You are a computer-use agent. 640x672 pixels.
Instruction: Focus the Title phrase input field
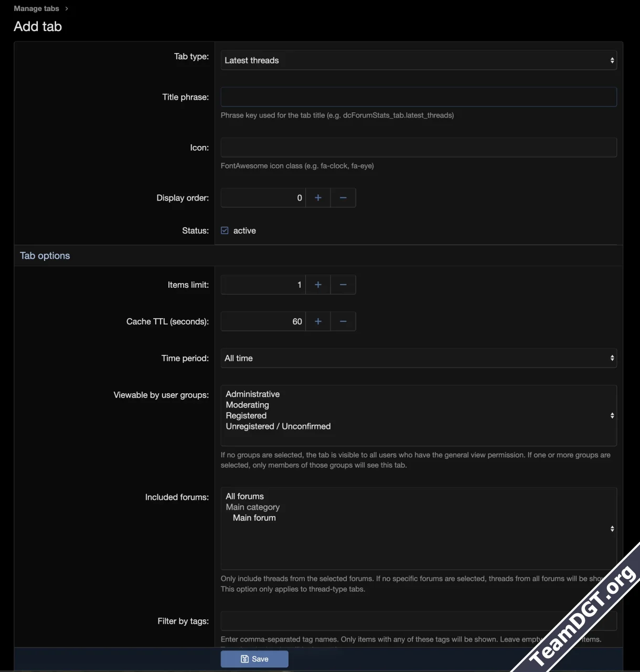click(419, 97)
